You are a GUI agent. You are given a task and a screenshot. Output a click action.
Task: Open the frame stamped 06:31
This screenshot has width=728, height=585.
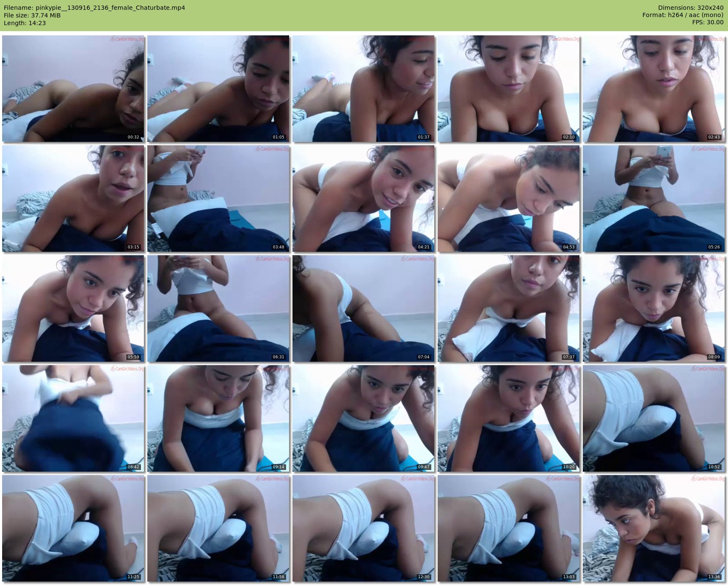click(218, 308)
